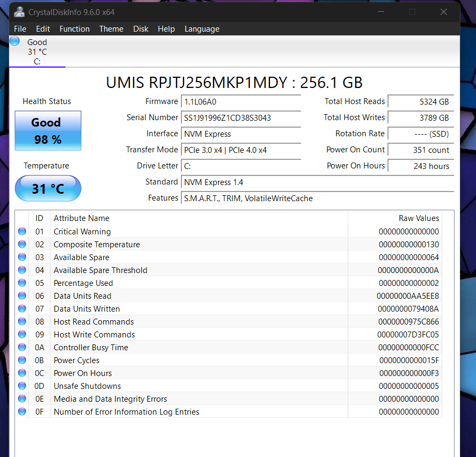Click the Standard field NVM Express 1.4
This screenshot has width=476, height=457.
click(317, 182)
